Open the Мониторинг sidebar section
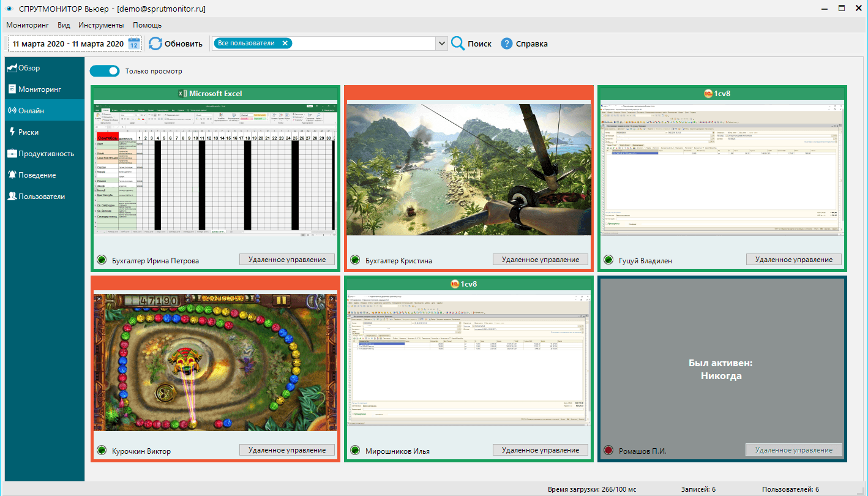868x496 pixels. 45,89
